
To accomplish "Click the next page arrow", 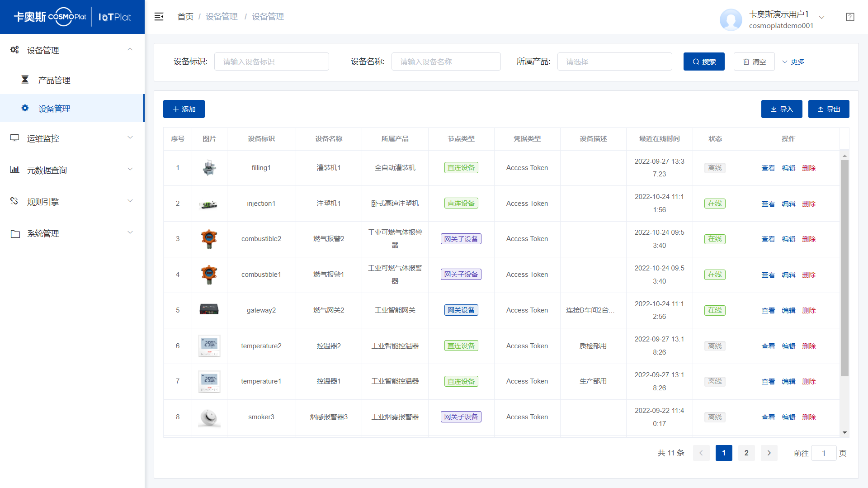I will (x=769, y=453).
